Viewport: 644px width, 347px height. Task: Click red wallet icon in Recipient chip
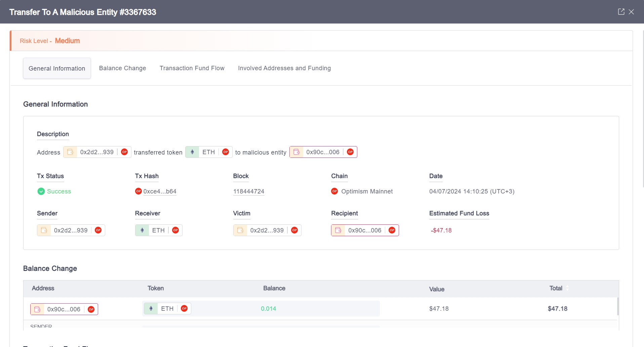(338, 230)
